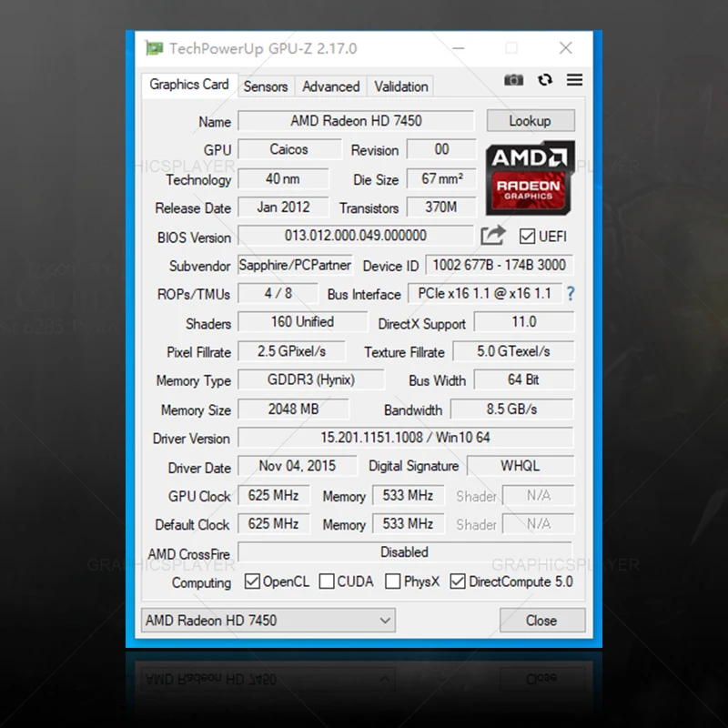Click the DirectX Support field 11.0

(524, 322)
